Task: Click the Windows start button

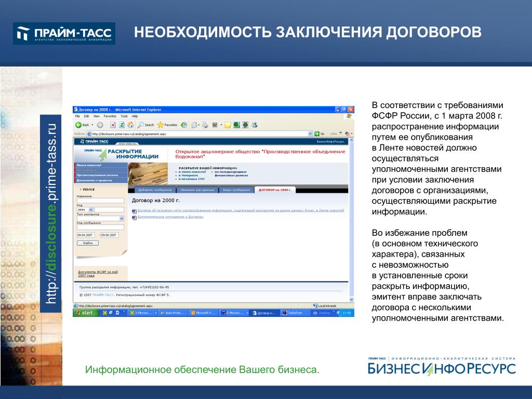Action: (85, 313)
